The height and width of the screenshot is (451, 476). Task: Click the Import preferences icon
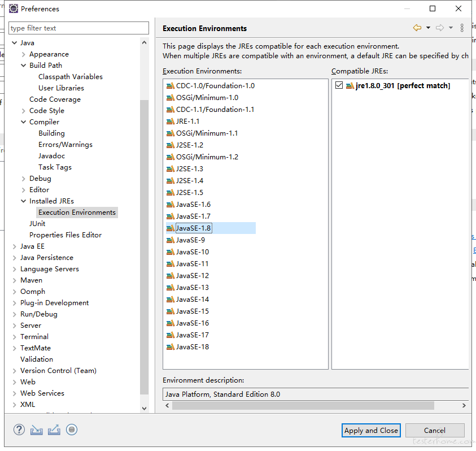click(37, 430)
